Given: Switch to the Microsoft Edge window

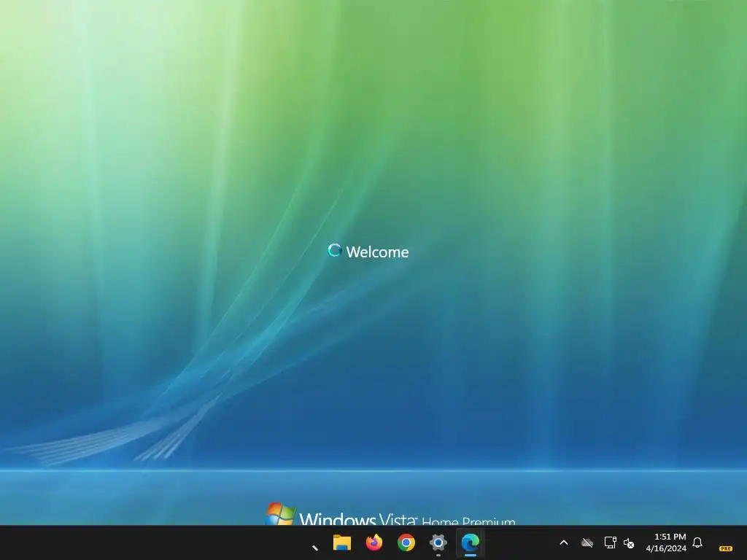Looking at the screenshot, I should (x=471, y=542).
